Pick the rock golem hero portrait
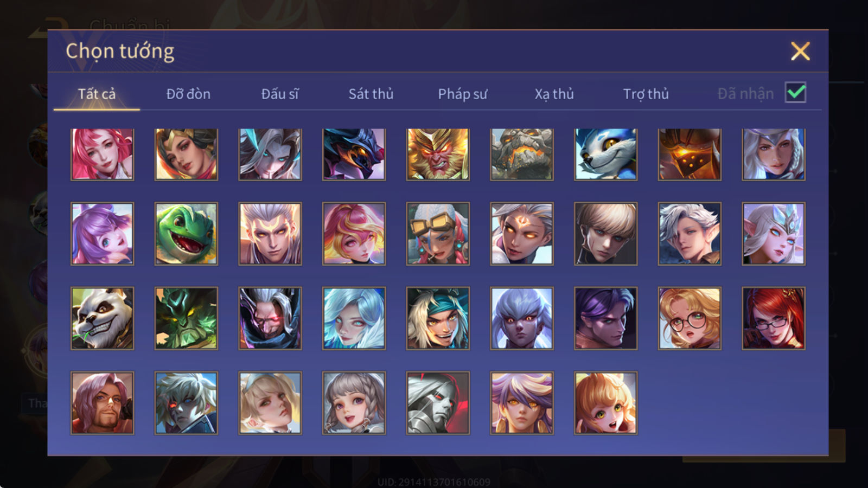868x488 pixels. pyautogui.click(x=522, y=155)
